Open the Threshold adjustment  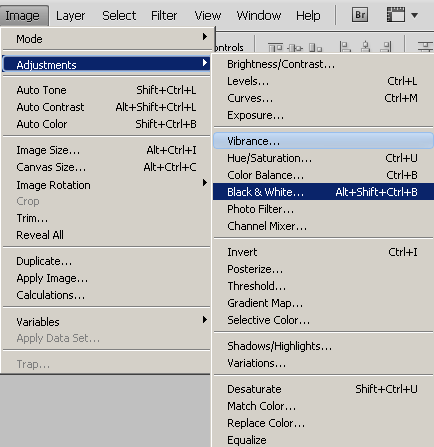pyautogui.click(x=323, y=286)
